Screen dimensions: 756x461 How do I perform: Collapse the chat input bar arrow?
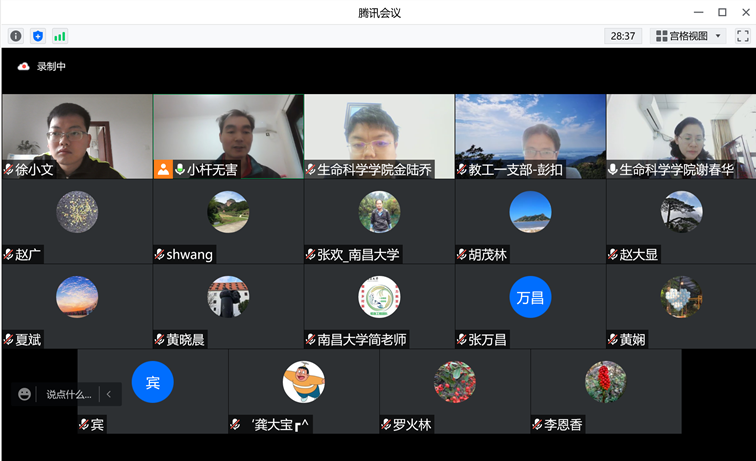click(109, 394)
